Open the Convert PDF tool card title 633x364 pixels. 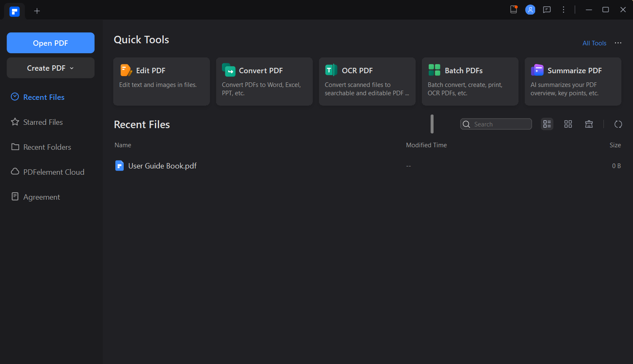(x=261, y=70)
